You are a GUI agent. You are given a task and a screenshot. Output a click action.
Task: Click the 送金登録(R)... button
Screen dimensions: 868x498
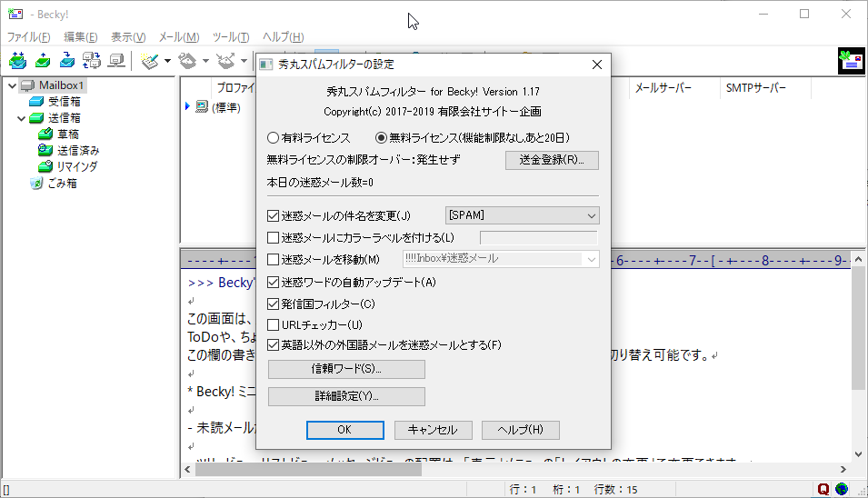point(552,161)
